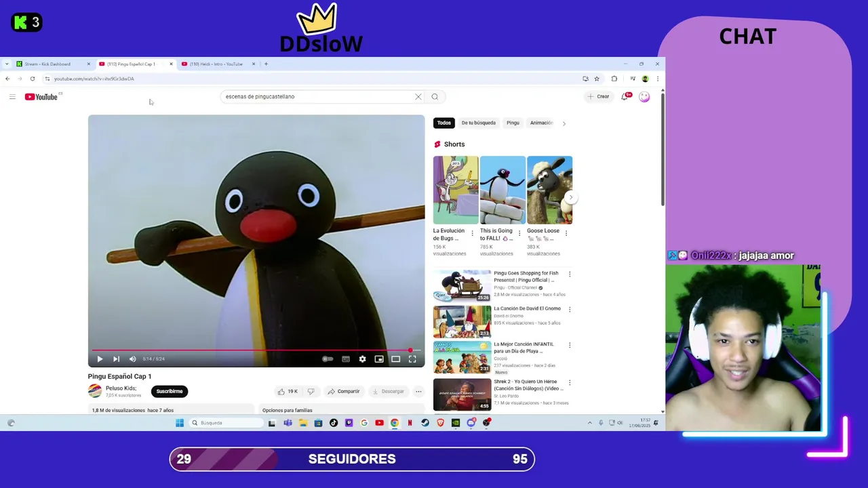Screen dimensions: 868x488
Task: Open Peluso Kids channel avatar
Action: tap(95, 391)
